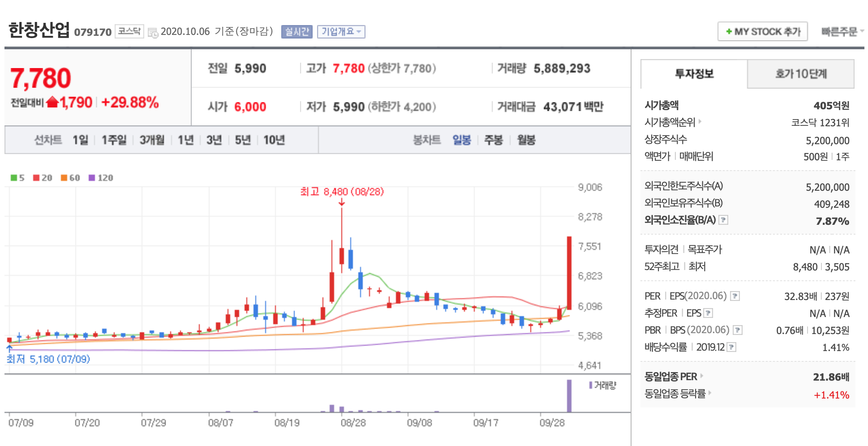Click the help icon beside 배당수익률 2019.12
This screenshot has height=446, width=868.
coord(731,347)
